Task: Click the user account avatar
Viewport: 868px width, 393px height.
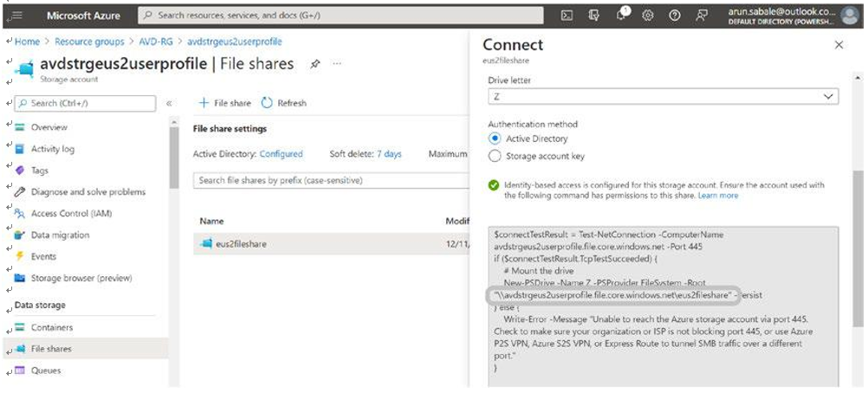Action: [849, 16]
